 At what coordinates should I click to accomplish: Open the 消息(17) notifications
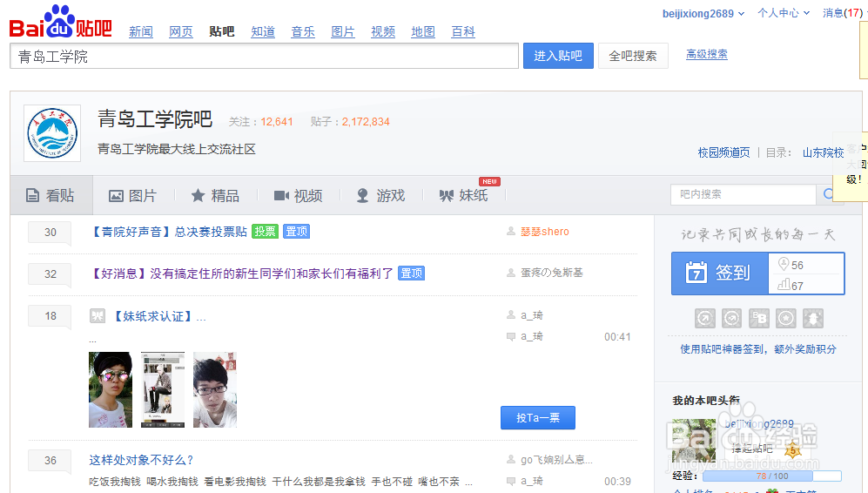tap(843, 13)
